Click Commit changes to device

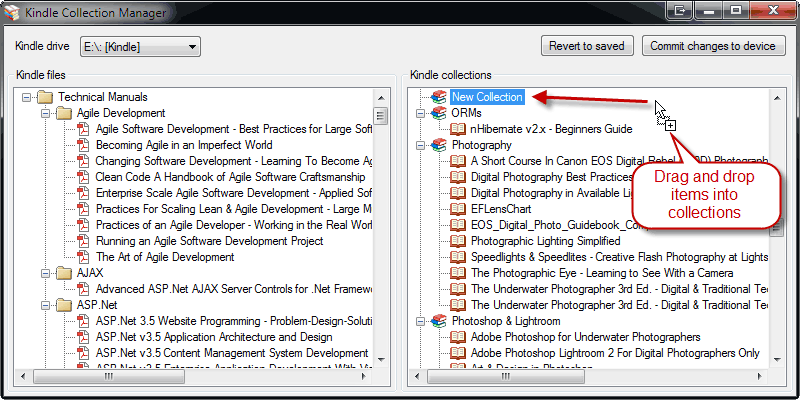(x=712, y=46)
